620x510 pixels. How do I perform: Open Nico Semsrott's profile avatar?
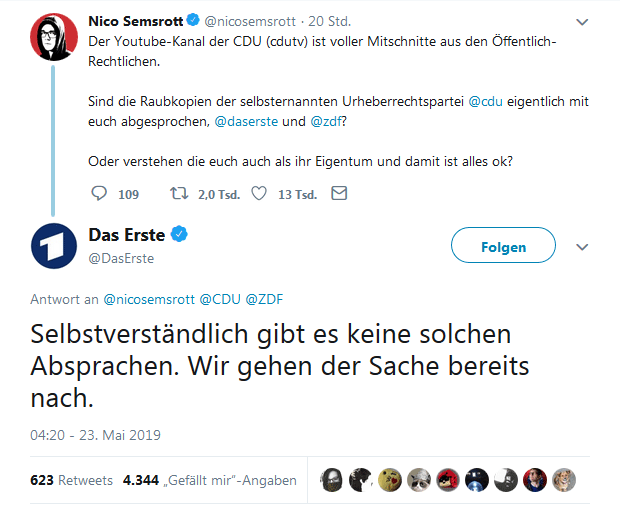tap(54, 37)
